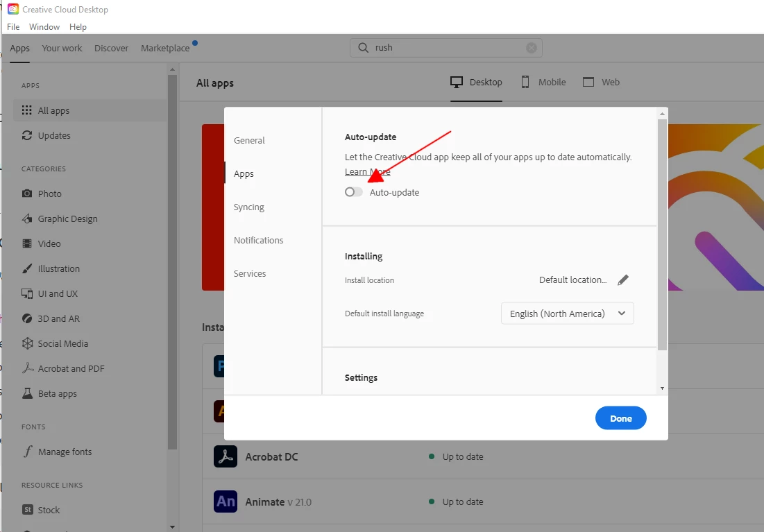Select the Beta apps flask icon
764x532 pixels.
(27, 393)
